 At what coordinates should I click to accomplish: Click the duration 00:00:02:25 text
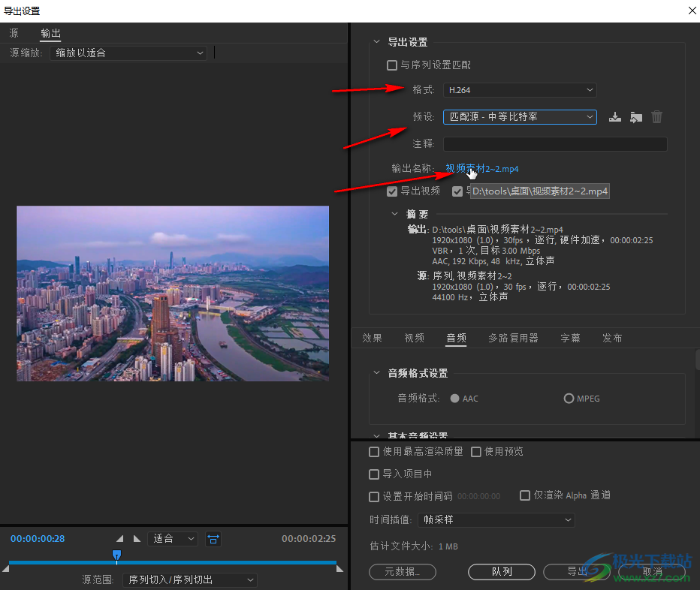(x=309, y=539)
